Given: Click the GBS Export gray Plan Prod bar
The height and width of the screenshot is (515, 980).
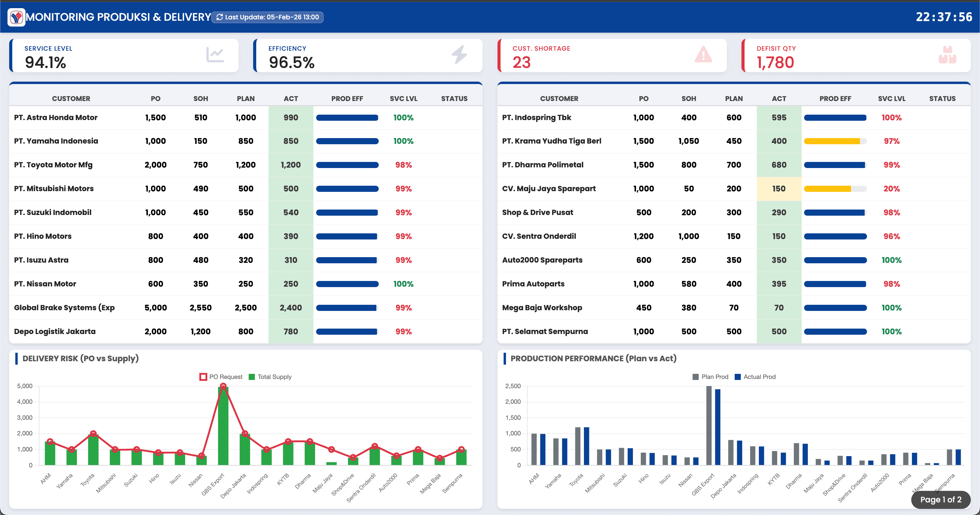Looking at the screenshot, I should tap(709, 426).
